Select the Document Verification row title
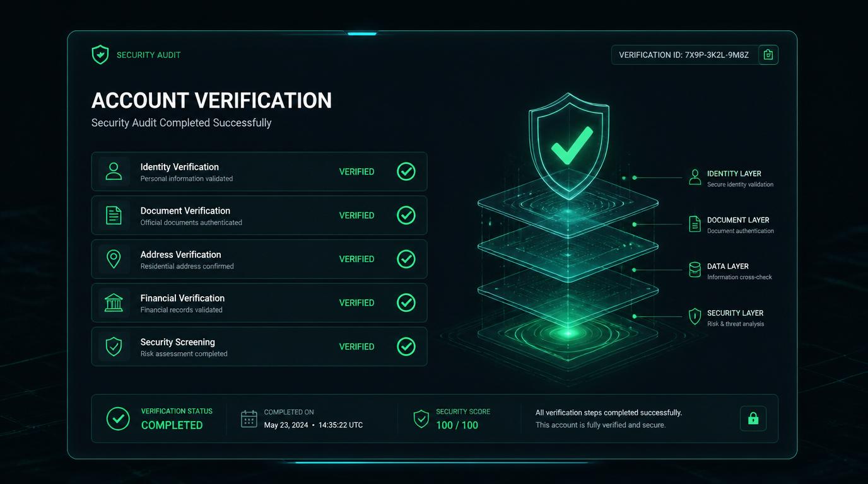The width and height of the screenshot is (868, 484). click(x=185, y=210)
